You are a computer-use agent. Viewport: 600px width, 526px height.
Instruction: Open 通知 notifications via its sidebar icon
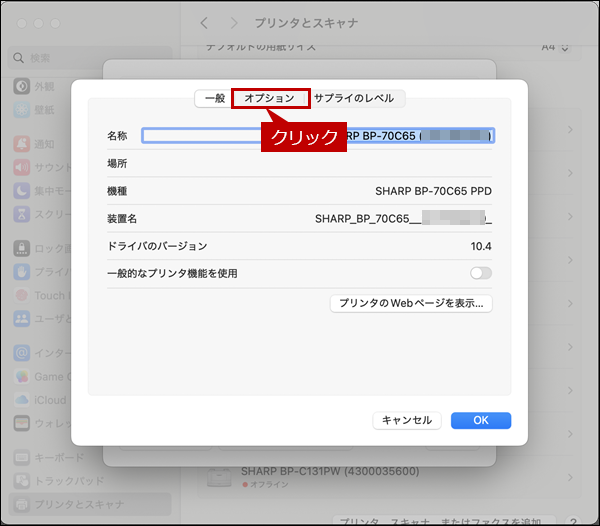click(x=21, y=144)
